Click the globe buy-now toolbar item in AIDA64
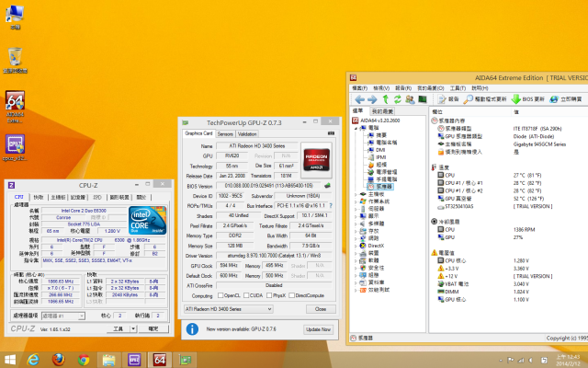 (x=566, y=99)
